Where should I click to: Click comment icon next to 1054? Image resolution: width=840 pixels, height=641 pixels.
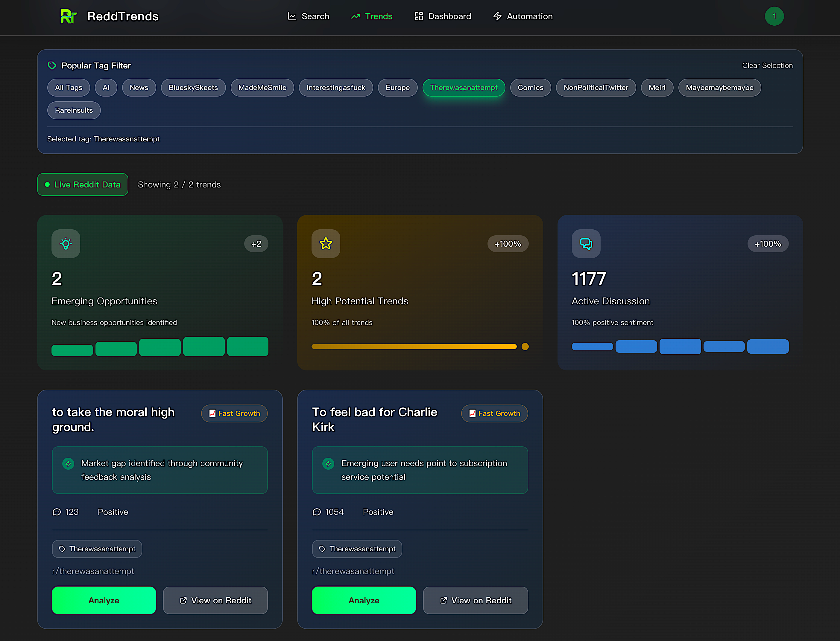[x=317, y=512]
